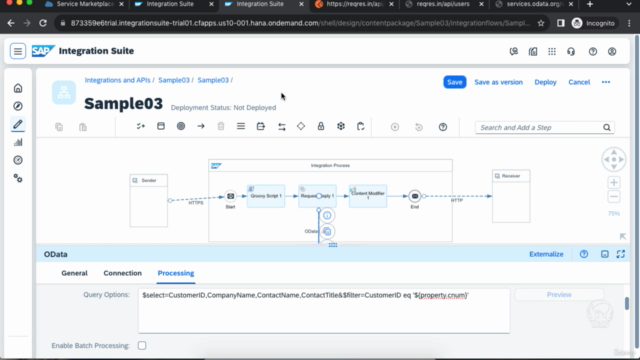Click the copy icon in flow toolbar
The image size is (640, 360).
click(x=59, y=127)
